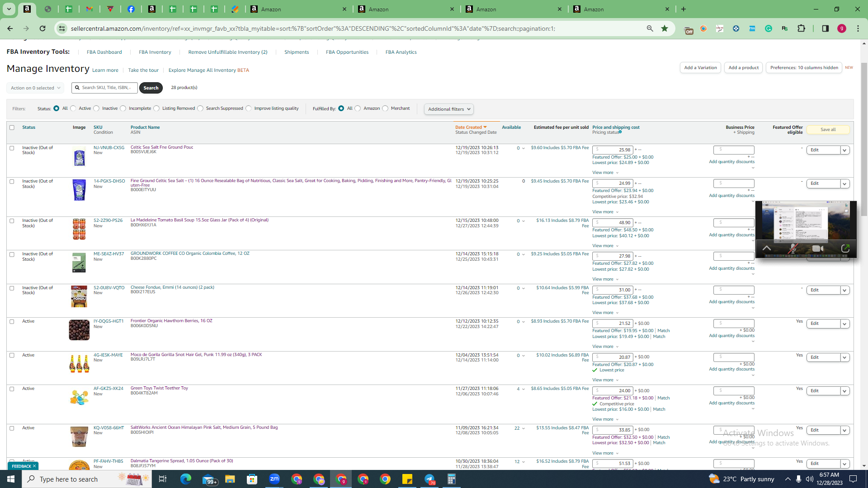The width and height of the screenshot is (868, 488).
Task: Open Chrome extensions puzzle menu
Action: point(801,28)
